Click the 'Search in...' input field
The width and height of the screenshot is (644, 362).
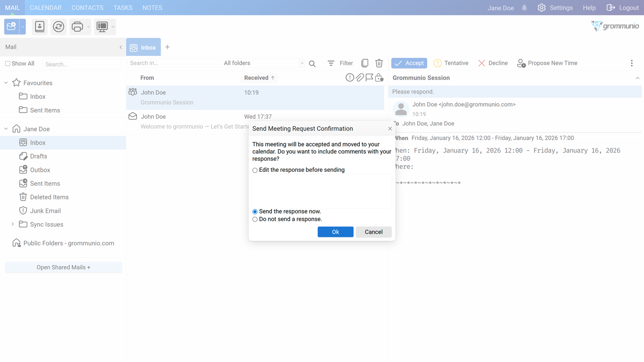[x=174, y=63]
